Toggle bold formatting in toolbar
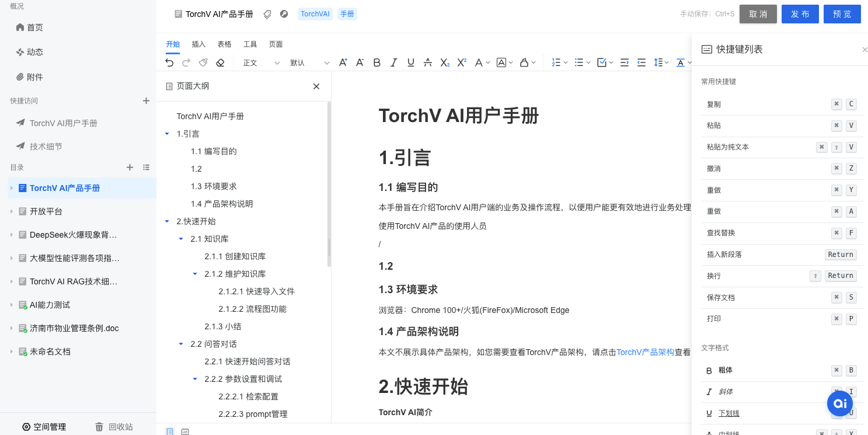This screenshot has height=435, width=868. (377, 62)
